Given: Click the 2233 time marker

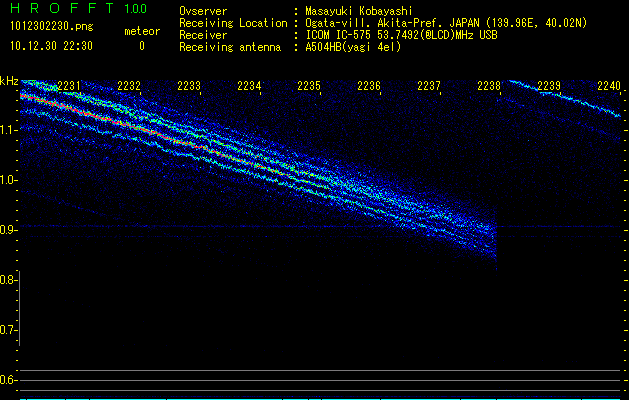Looking at the screenshot, I should (189, 86).
